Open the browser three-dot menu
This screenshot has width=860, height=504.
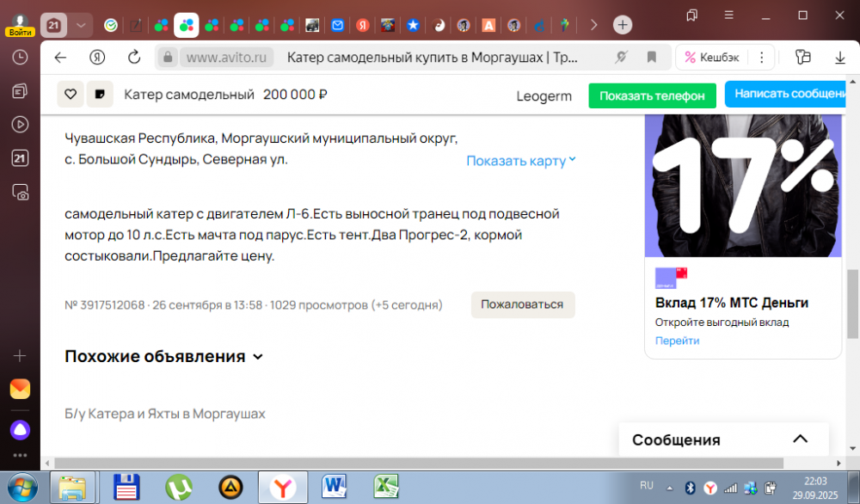(762, 57)
